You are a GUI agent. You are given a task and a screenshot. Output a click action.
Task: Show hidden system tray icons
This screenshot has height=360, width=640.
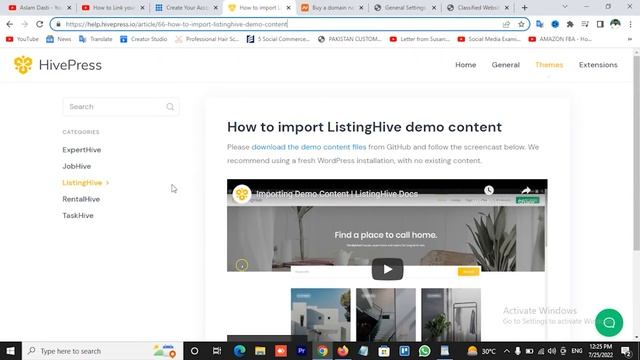[x=507, y=351]
